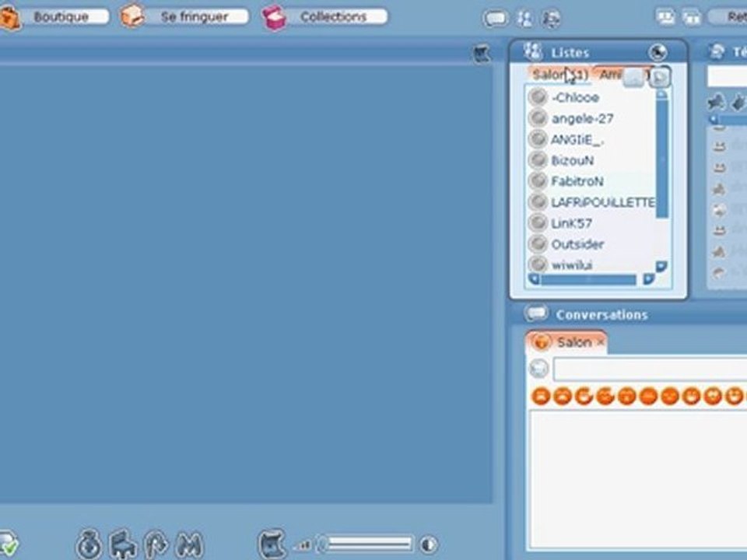The width and height of the screenshot is (747, 560).
Task: Click the user list vertical scrollbar thumb
Action: tap(661, 159)
